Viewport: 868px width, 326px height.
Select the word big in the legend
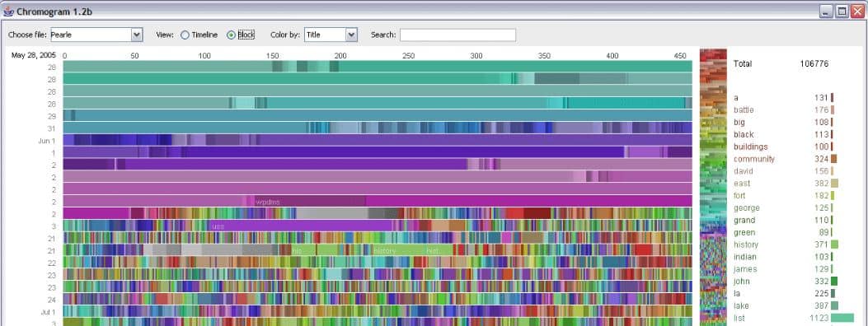(x=739, y=122)
